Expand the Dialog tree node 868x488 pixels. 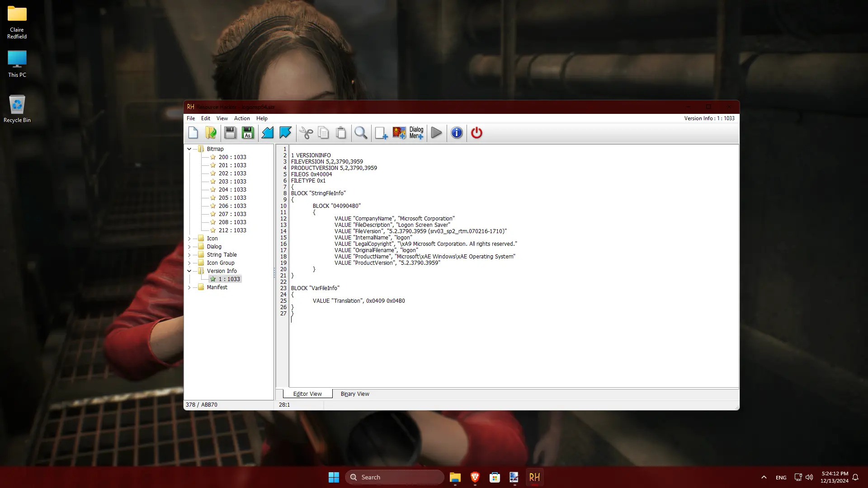coord(189,247)
